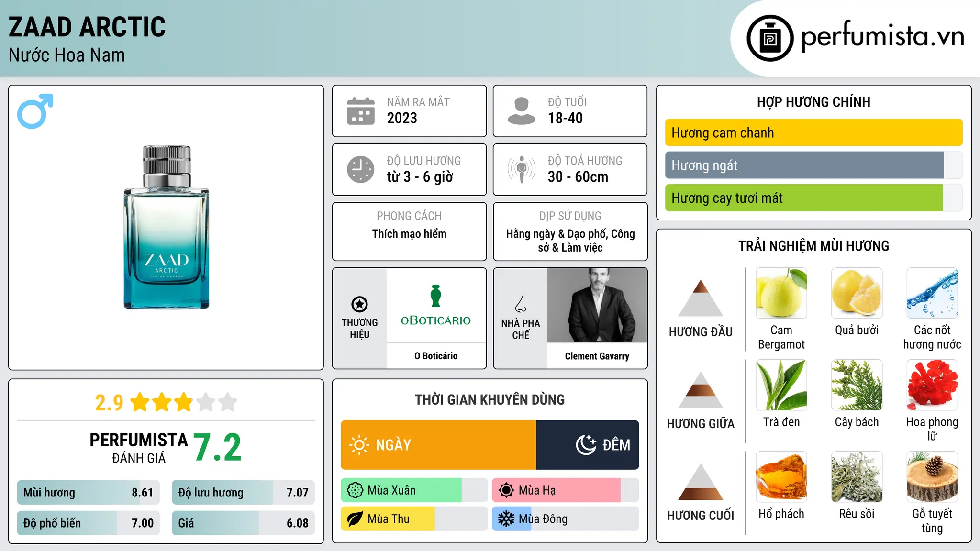Screen dimensions: 980x551
Task: Select the Cam Bergamot note image
Action: click(781, 293)
